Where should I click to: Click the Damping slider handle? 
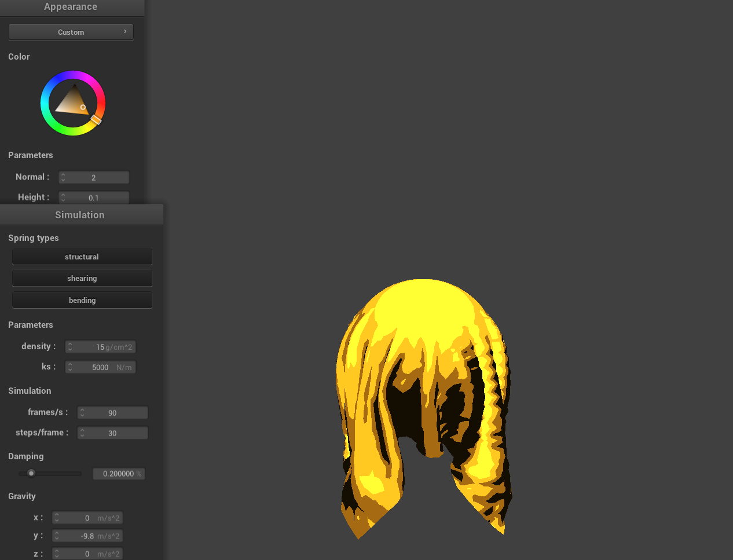tap(31, 473)
